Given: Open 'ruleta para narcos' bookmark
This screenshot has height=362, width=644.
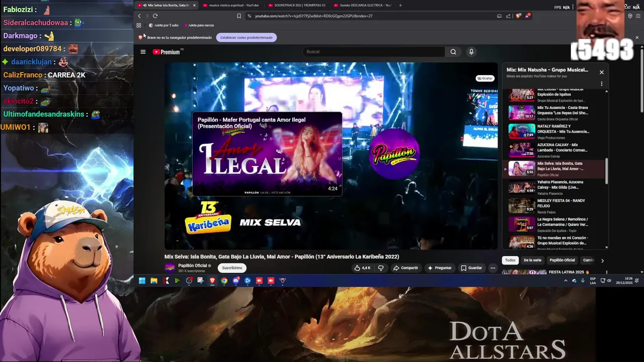Looking at the screenshot, I should [199, 25].
